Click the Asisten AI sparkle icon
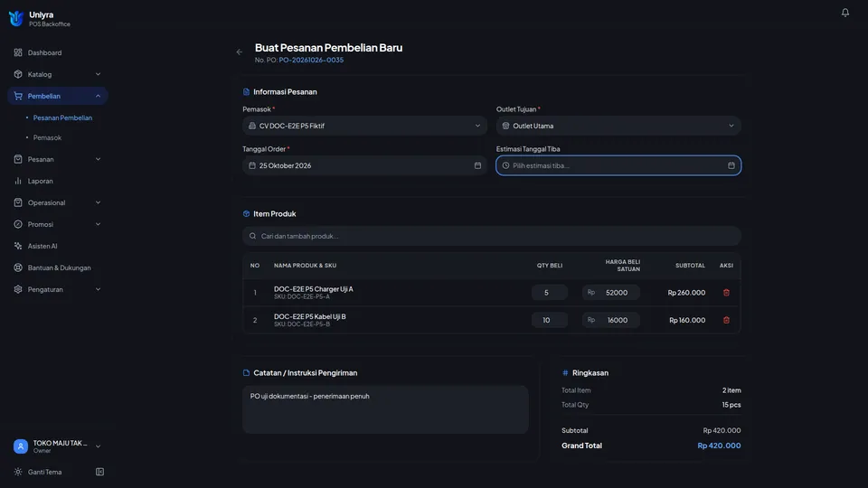The width and height of the screenshot is (868, 488). point(18,246)
